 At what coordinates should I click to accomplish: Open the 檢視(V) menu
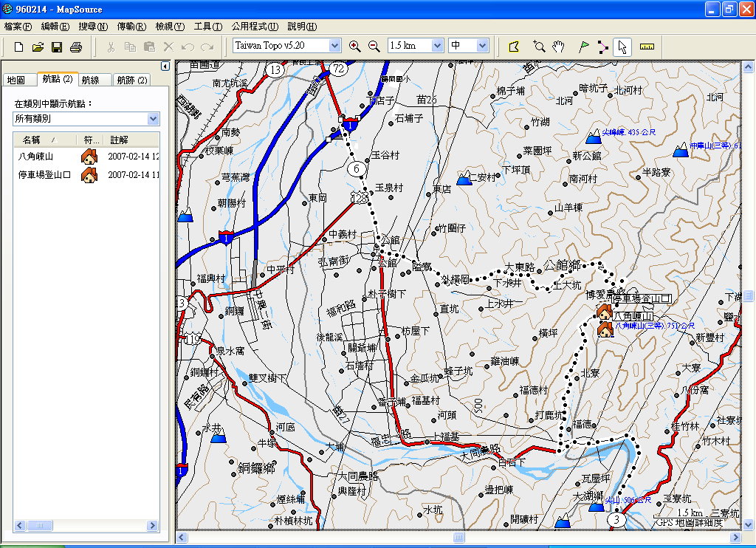click(170, 27)
